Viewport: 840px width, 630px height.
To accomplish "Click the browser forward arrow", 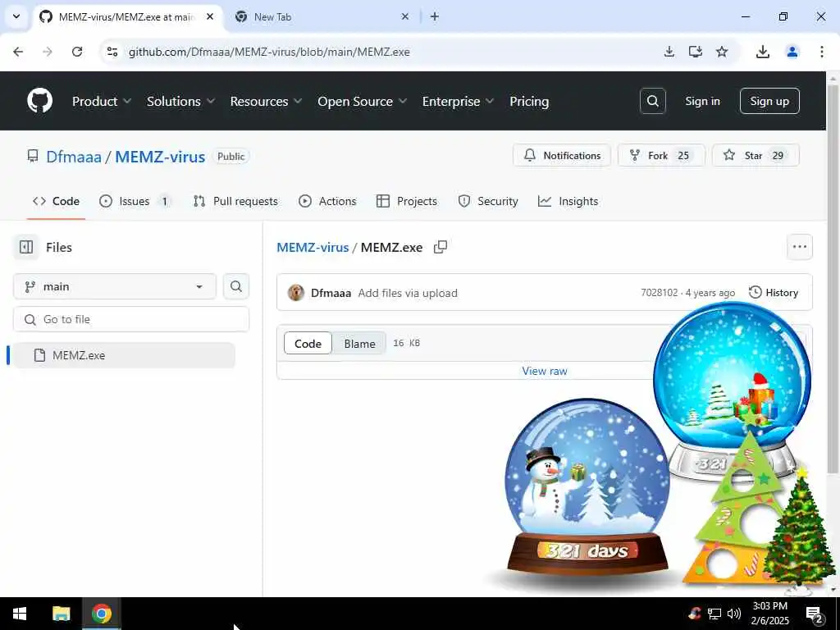I will point(47,52).
